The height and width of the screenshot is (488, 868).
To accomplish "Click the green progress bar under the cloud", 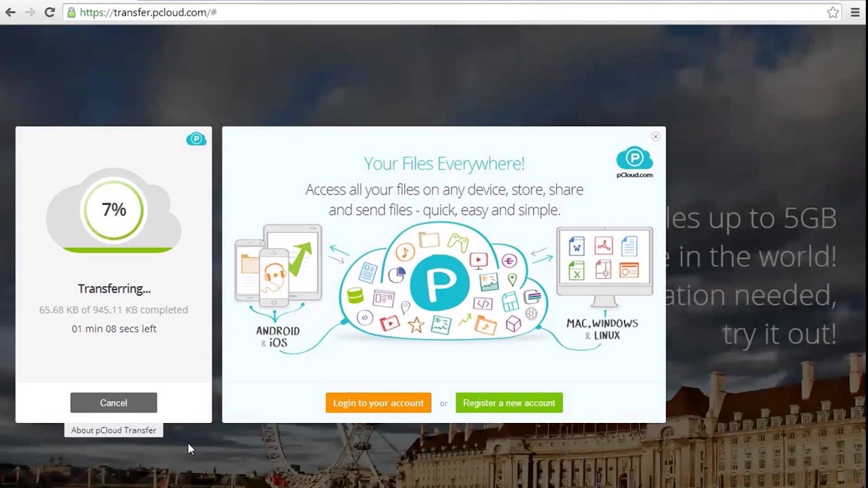I will pyautogui.click(x=117, y=250).
